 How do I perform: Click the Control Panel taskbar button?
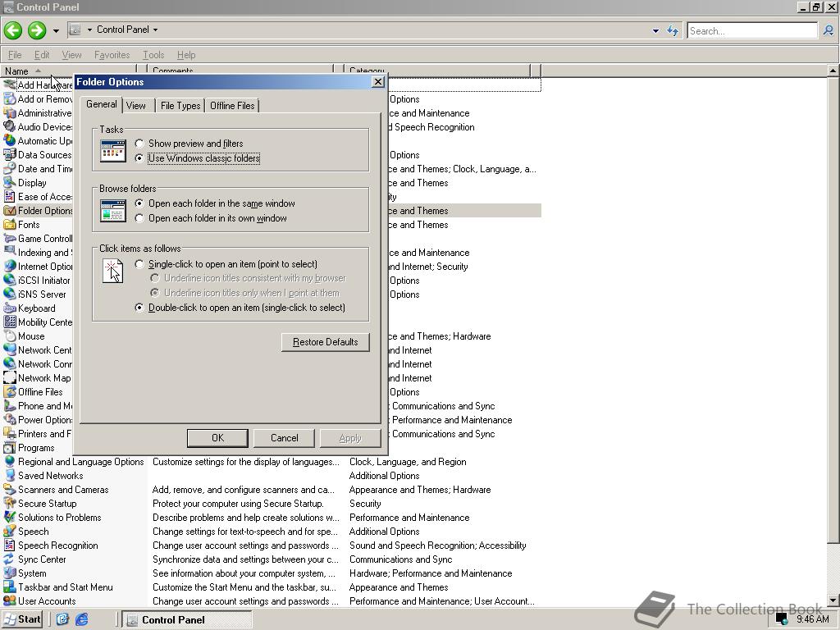(186, 620)
